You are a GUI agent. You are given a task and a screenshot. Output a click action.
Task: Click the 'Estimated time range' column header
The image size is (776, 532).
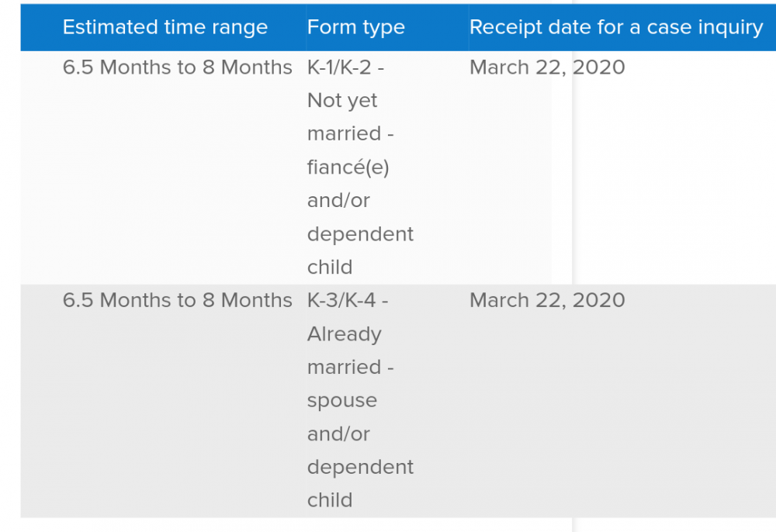[165, 27]
